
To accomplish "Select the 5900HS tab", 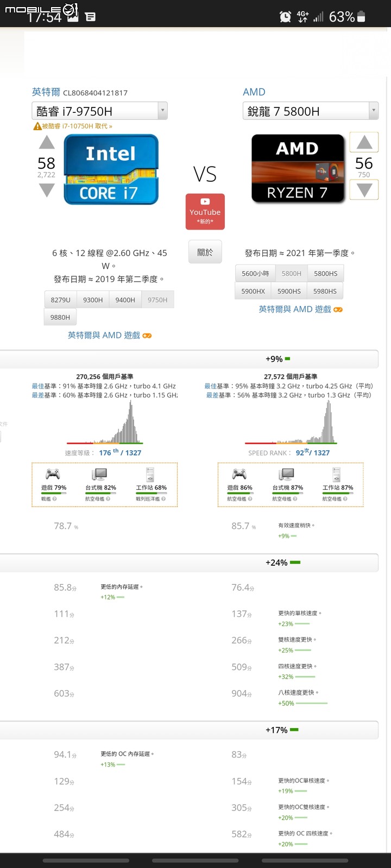I will (289, 291).
